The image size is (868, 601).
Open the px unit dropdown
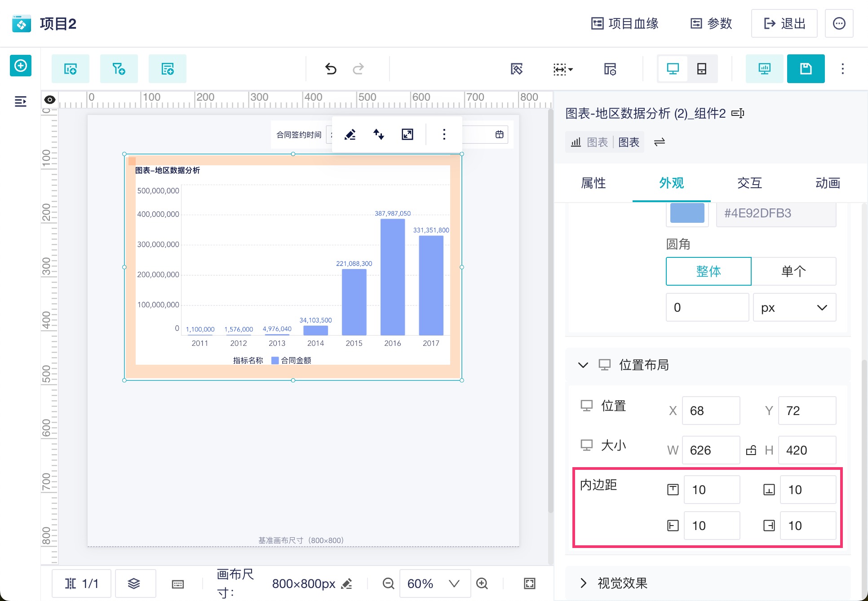click(794, 308)
